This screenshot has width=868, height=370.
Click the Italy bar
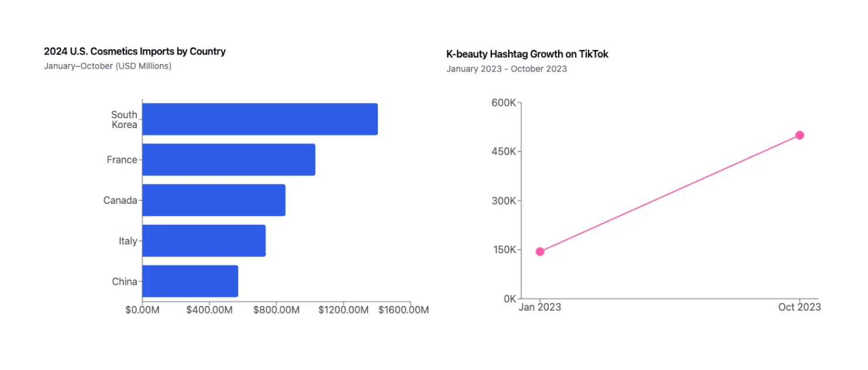pyautogui.click(x=202, y=241)
